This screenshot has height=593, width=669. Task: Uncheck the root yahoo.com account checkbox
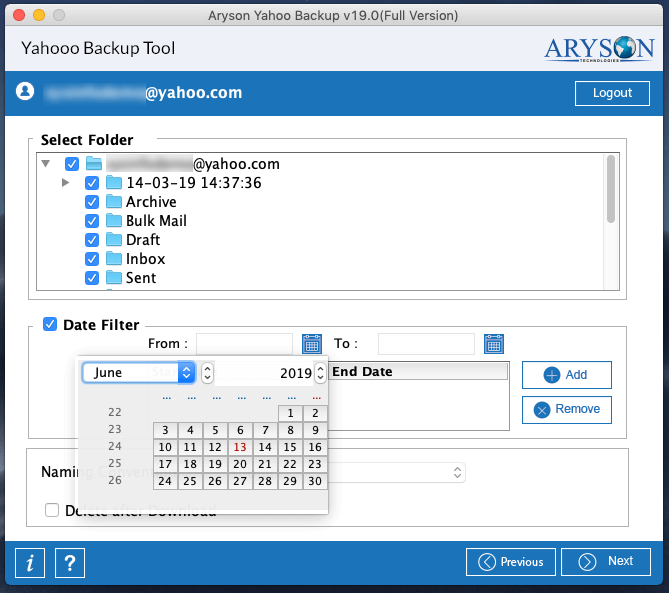click(x=72, y=164)
